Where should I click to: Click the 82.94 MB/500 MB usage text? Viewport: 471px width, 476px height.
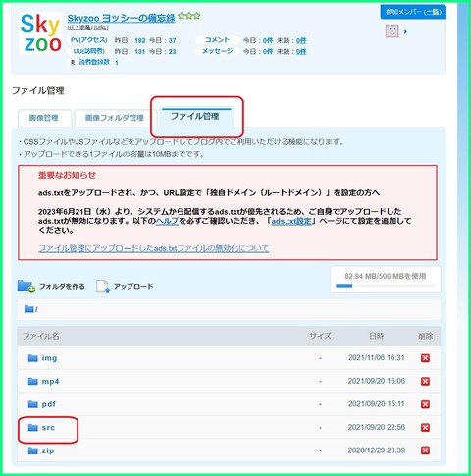pos(386,276)
